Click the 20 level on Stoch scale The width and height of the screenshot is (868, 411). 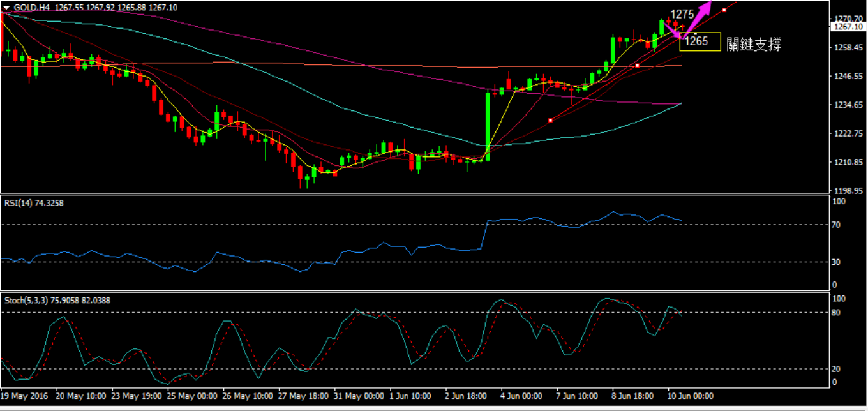click(x=837, y=369)
